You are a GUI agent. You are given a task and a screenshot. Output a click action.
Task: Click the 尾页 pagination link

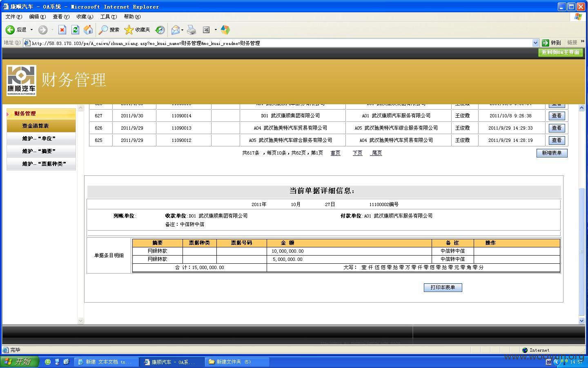tap(376, 153)
